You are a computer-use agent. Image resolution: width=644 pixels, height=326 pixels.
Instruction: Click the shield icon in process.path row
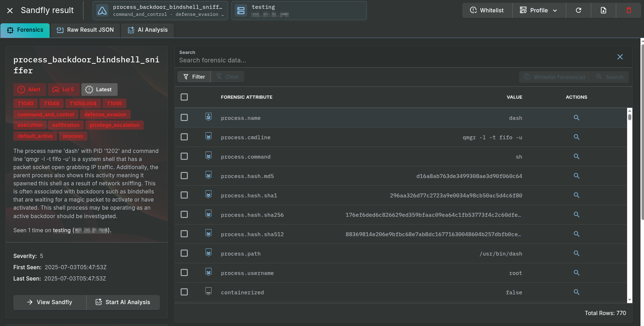pyautogui.click(x=208, y=252)
